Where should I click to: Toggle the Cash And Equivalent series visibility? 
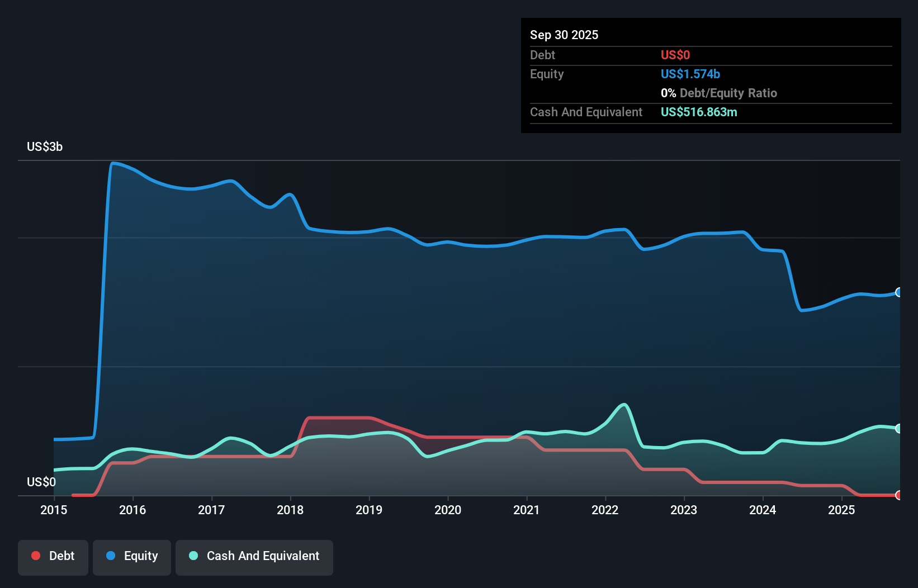(x=254, y=556)
